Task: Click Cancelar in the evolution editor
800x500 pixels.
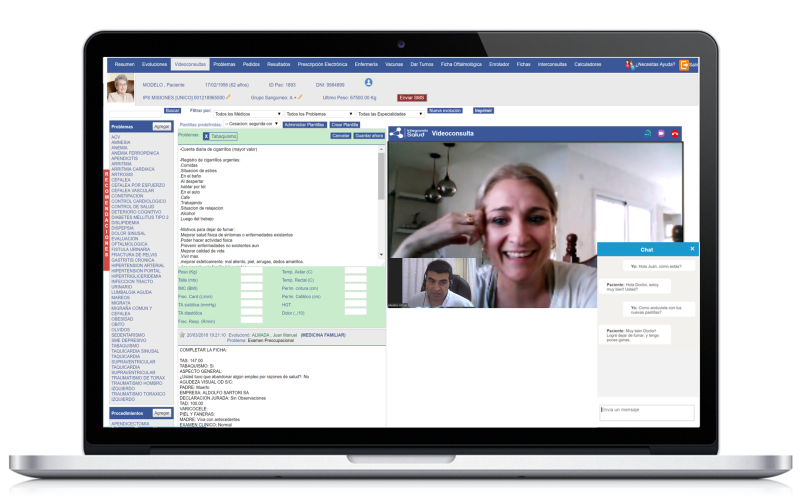Action: (340, 136)
